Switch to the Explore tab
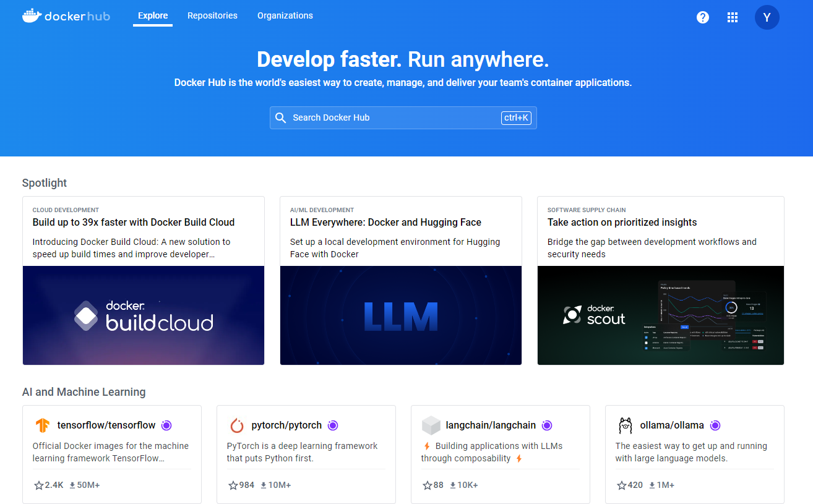Image resolution: width=813 pixels, height=504 pixels. [x=152, y=15]
